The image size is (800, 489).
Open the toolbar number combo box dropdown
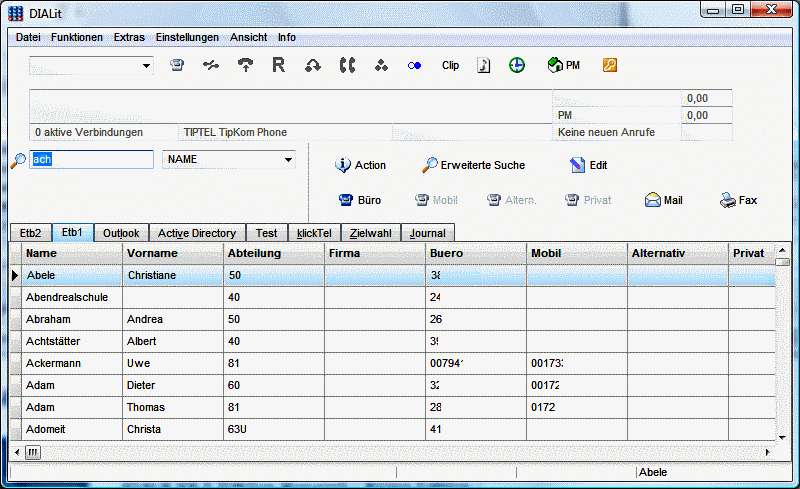[x=146, y=66]
